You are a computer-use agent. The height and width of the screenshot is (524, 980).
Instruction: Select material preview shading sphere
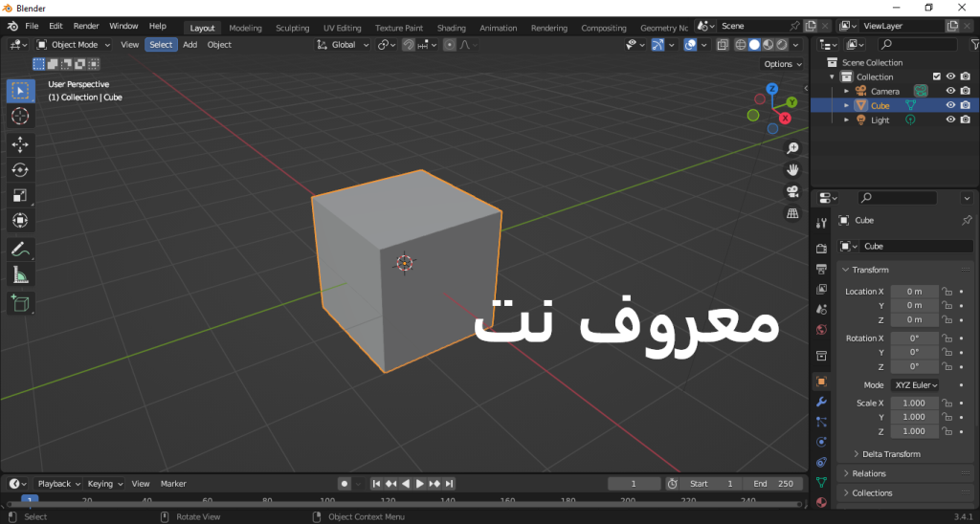pos(768,45)
